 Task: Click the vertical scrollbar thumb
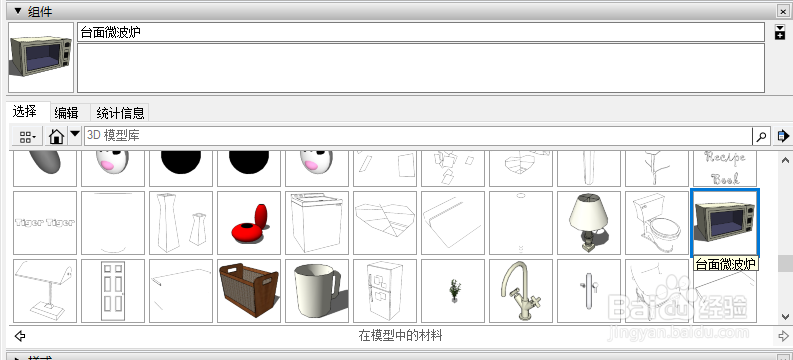coord(785,263)
